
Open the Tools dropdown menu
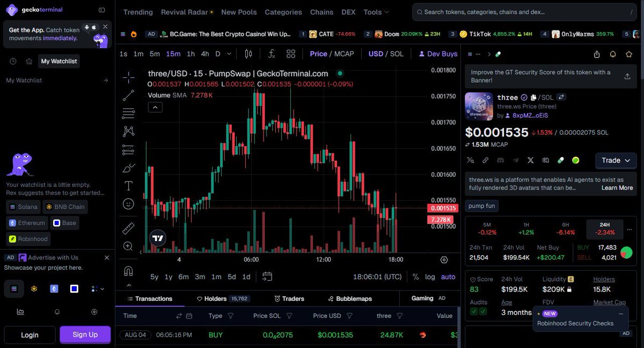[376, 12]
